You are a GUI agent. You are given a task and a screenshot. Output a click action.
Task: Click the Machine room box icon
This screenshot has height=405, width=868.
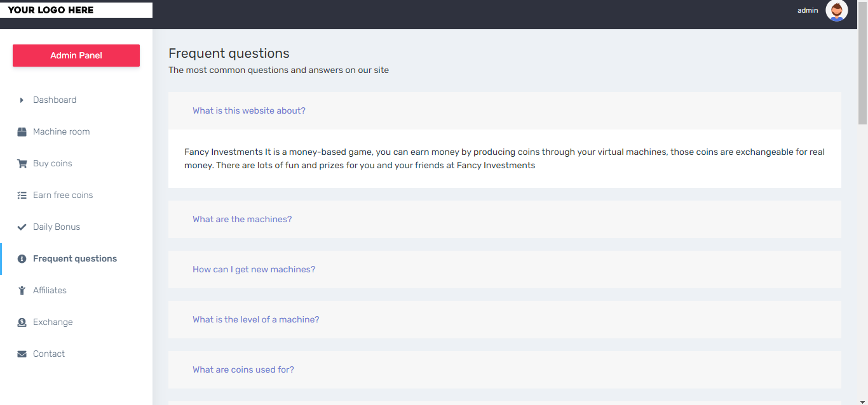pos(22,132)
